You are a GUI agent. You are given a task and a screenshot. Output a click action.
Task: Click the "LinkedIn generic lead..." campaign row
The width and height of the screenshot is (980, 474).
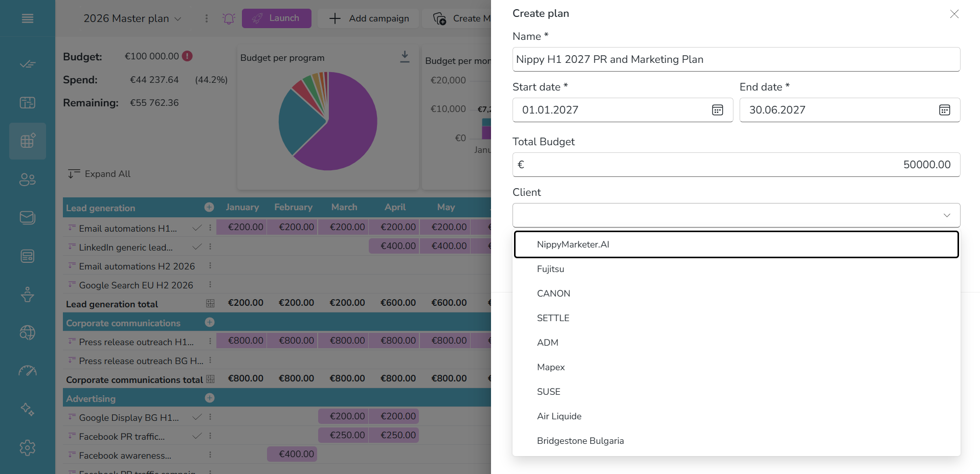click(126, 247)
